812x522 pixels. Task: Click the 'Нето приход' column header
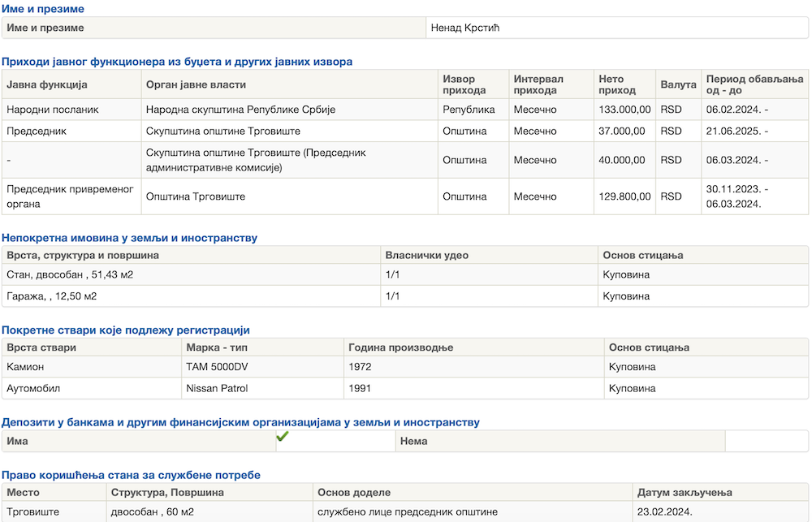click(611, 85)
